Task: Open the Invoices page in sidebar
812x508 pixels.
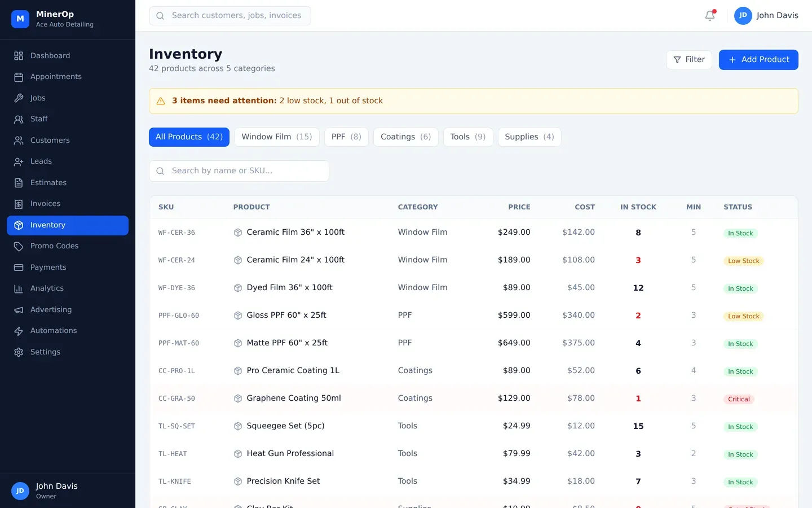Action: [x=45, y=204]
